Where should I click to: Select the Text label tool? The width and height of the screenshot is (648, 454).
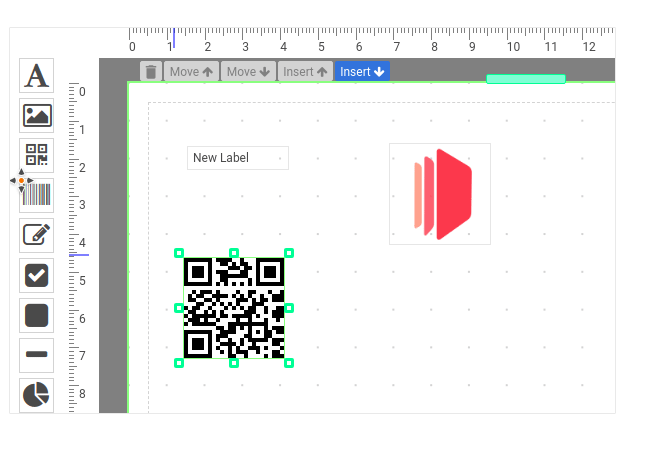point(36,76)
